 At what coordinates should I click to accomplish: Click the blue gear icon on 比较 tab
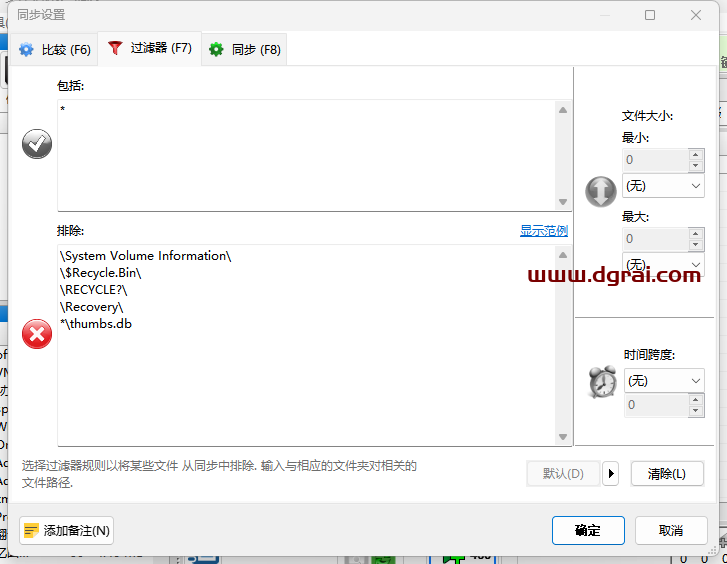pyautogui.click(x=26, y=49)
